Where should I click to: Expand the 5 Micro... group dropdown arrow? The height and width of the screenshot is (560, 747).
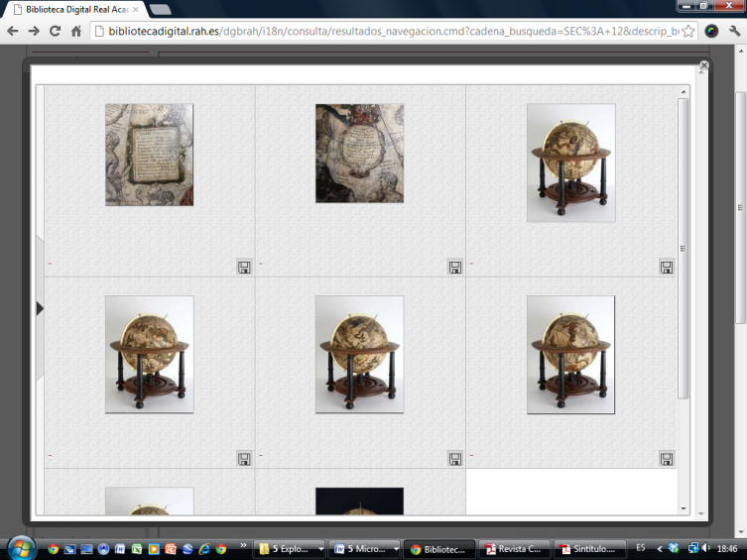396,549
